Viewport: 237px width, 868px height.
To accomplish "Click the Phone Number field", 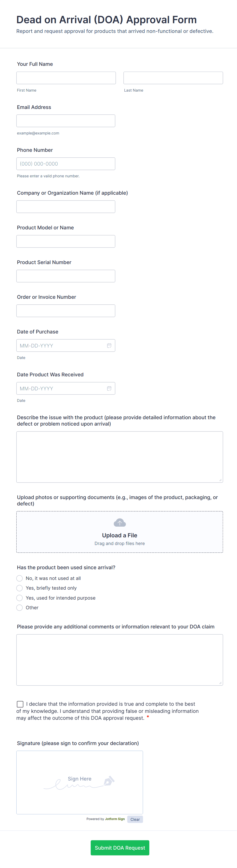I will click(66, 164).
